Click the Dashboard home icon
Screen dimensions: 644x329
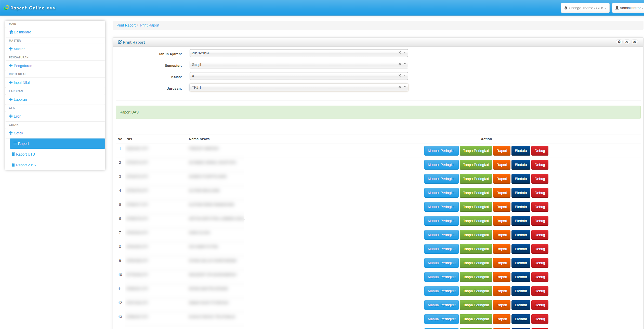pyautogui.click(x=11, y=32)
